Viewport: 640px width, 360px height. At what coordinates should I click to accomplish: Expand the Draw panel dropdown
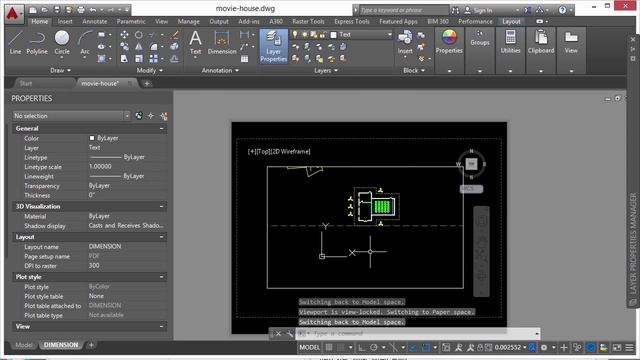tap(60, 70)
